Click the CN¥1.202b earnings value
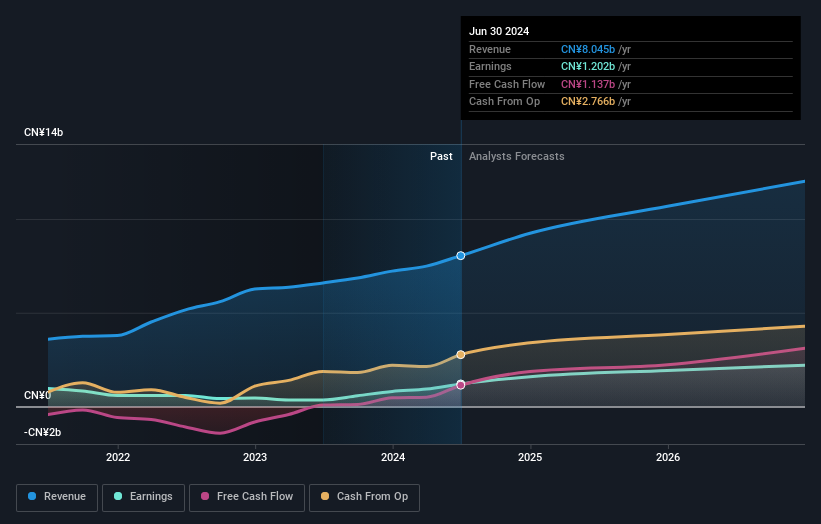This screenshot has height=524, width=821. [x=588, y=66]
